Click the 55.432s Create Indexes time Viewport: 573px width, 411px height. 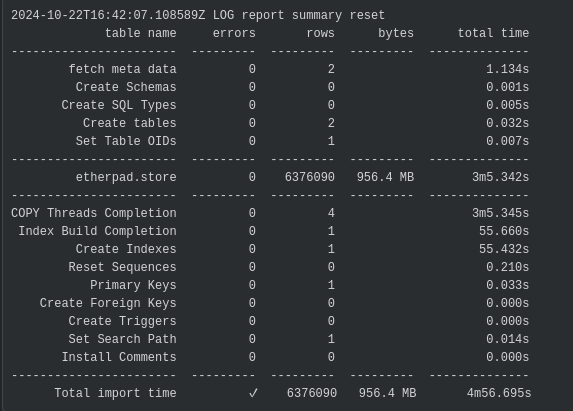coord(504,249)
